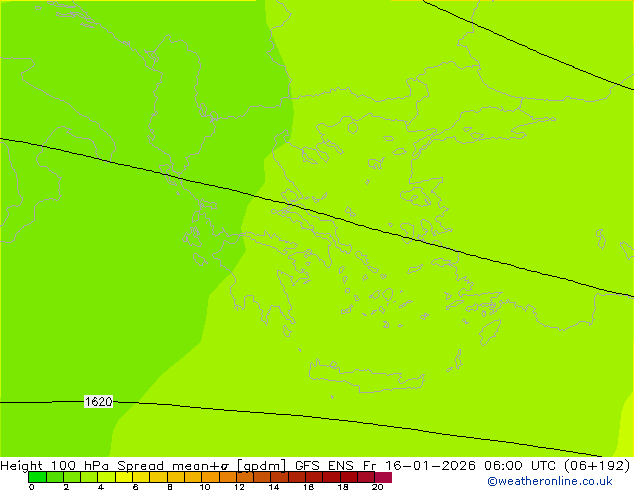Click the legend tick label 8
This screenshot has height=490, width=634.
[x=170, y=487]
